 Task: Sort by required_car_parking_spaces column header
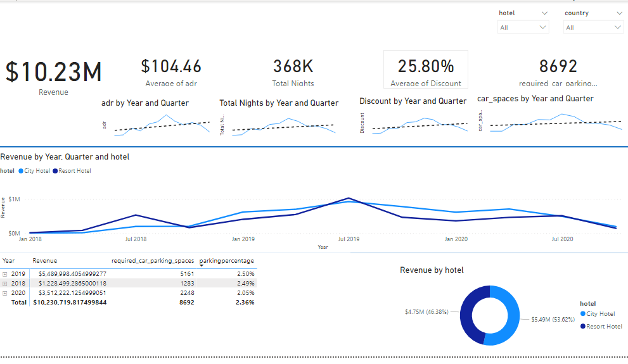tap(153, 261)
